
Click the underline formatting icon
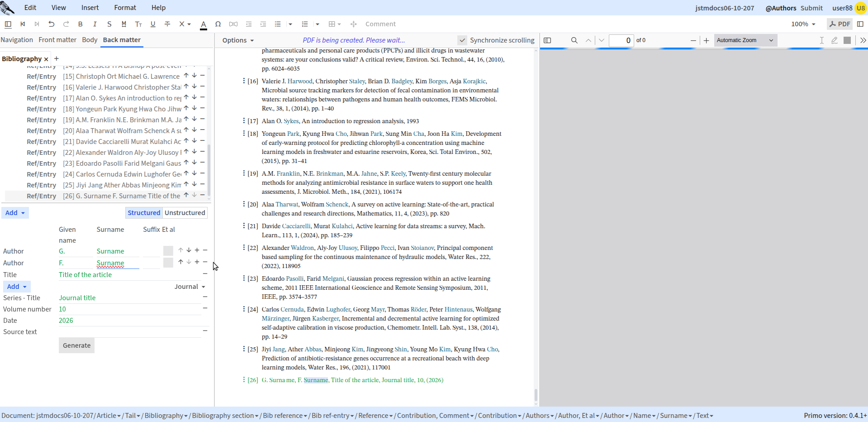tap(153, 24)
